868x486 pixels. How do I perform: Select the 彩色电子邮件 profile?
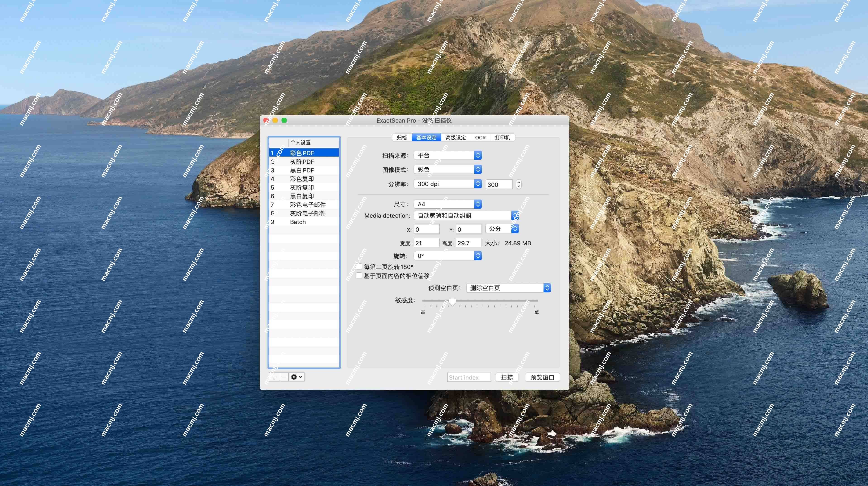tap(304, 205)
